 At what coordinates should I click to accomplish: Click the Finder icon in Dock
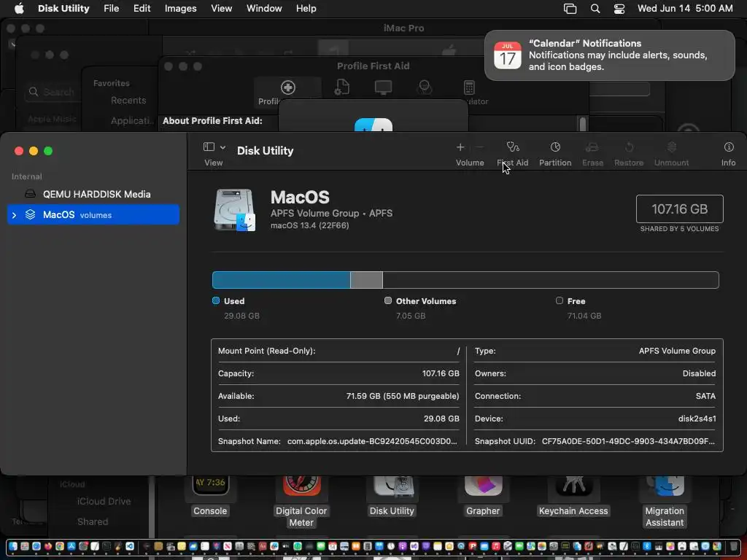(13, 546)
